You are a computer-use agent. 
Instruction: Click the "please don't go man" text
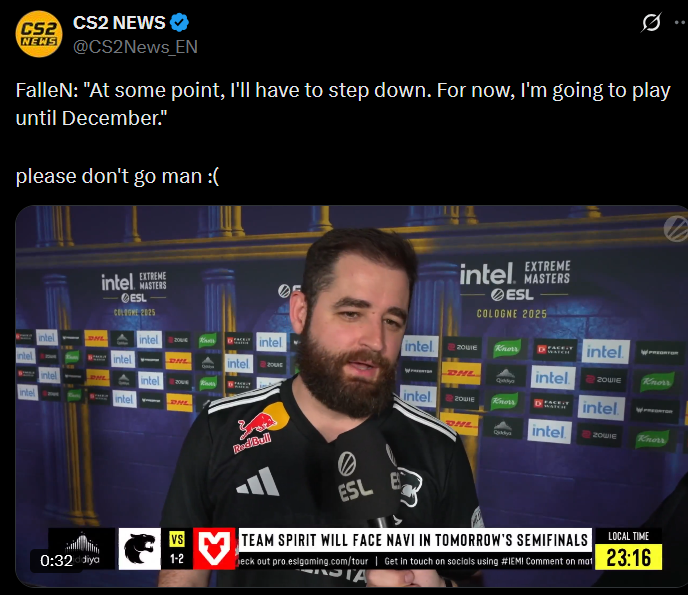pyautogui.click(x=117, y=176)
